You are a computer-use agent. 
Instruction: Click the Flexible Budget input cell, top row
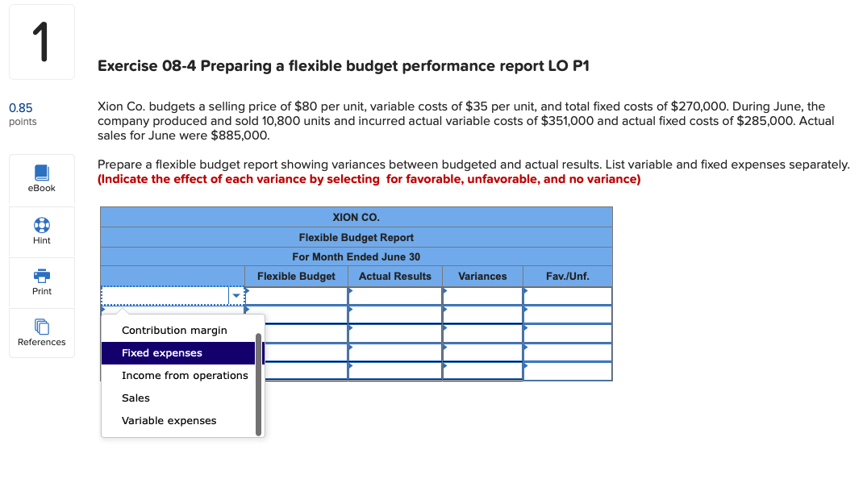[296, 295]
